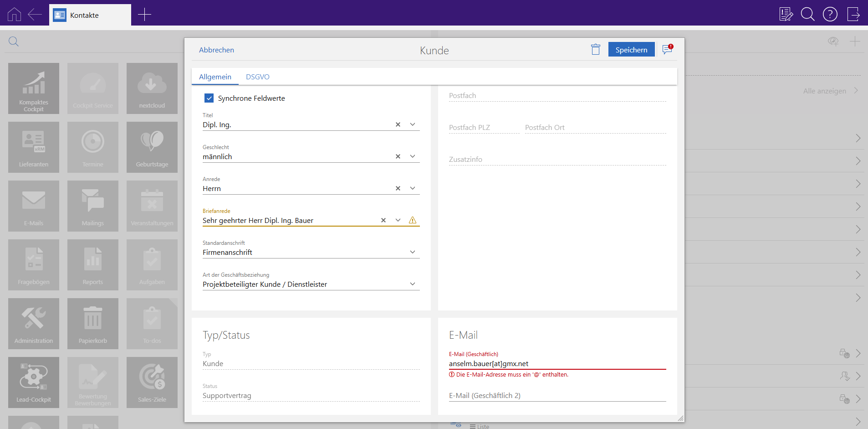Open the help question mark icon
Viewport: 868px width, 429px height.
(830, 15)
